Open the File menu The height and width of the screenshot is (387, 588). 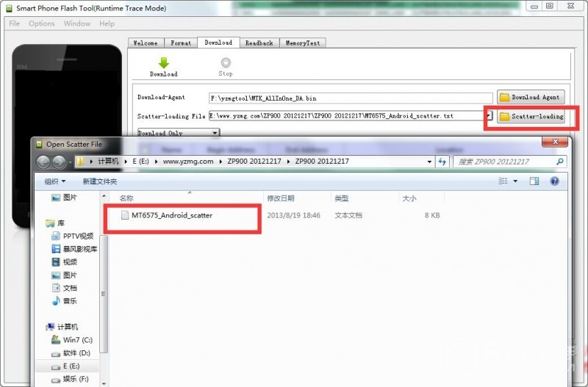tap(14, 23)
